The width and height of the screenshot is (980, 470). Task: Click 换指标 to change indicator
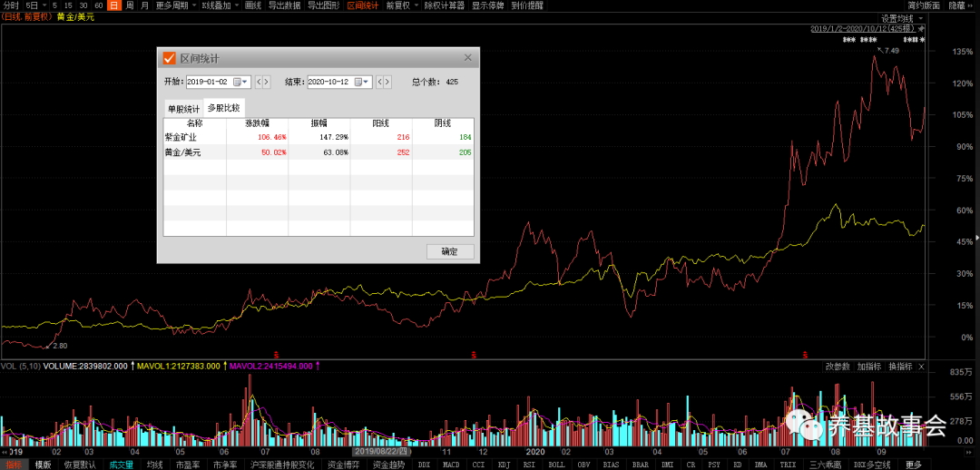[x=901, y=367]
